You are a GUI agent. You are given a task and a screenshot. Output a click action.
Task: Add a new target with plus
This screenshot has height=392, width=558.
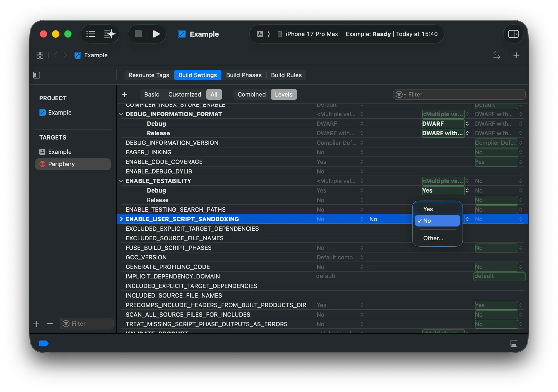[37, 324]
